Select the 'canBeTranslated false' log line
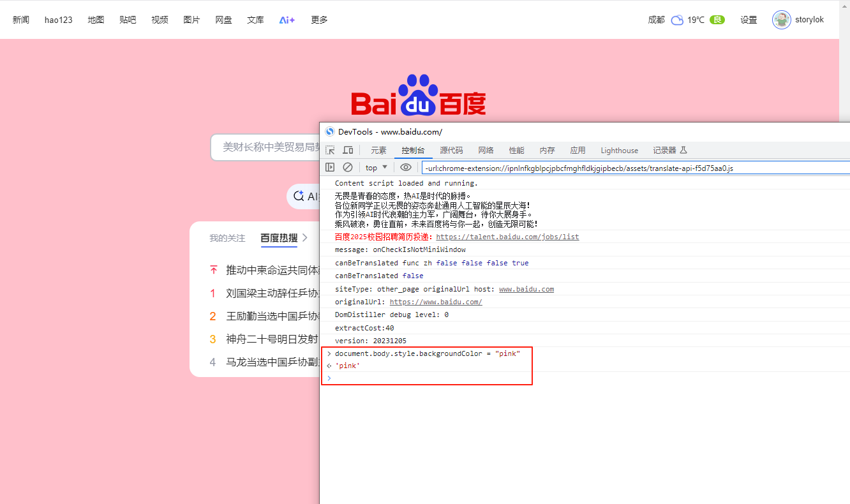 coord(379,276)
